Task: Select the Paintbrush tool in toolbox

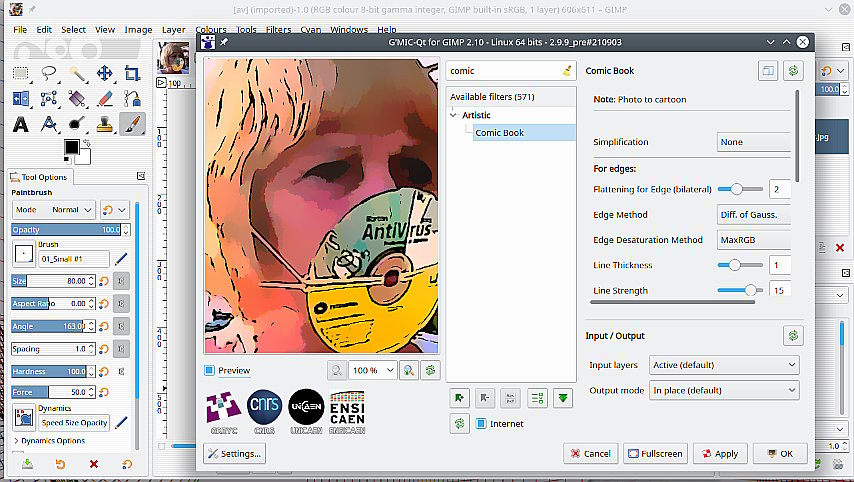Action: [x=132, y=124]
